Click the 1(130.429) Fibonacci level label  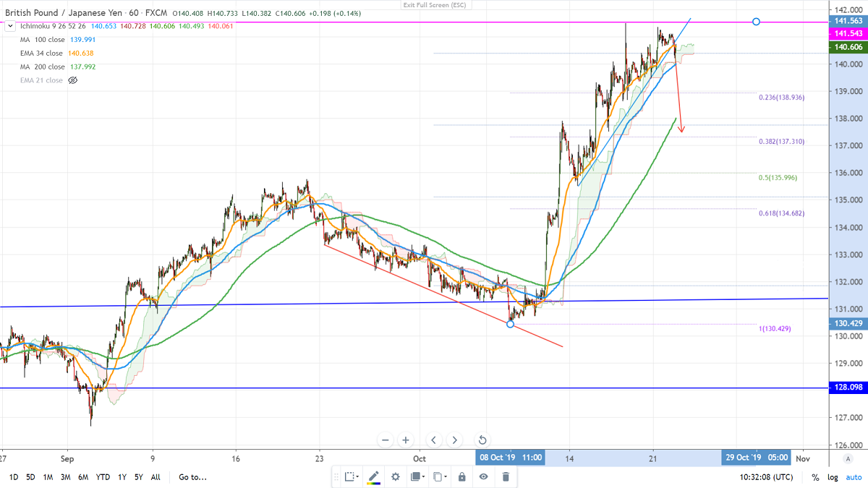(x=775, y=328)
